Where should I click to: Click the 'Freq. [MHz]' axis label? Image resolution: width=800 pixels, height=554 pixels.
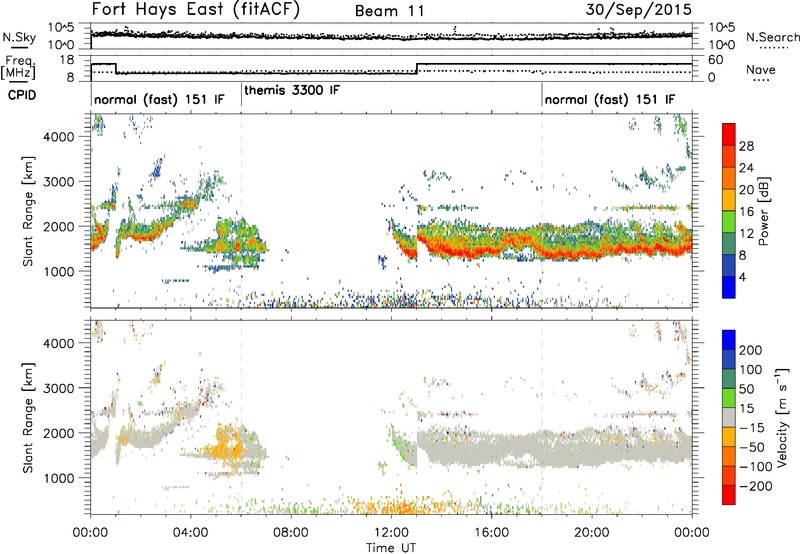[18, 68]
